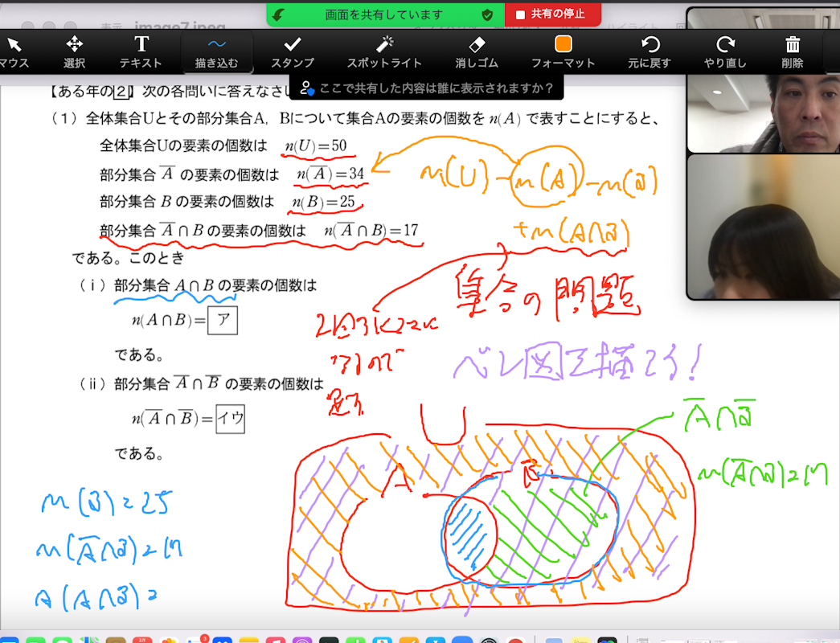Redo the annotation using やり直し
The height and width of the screenshot is (643, 840).
coord(725,51)
